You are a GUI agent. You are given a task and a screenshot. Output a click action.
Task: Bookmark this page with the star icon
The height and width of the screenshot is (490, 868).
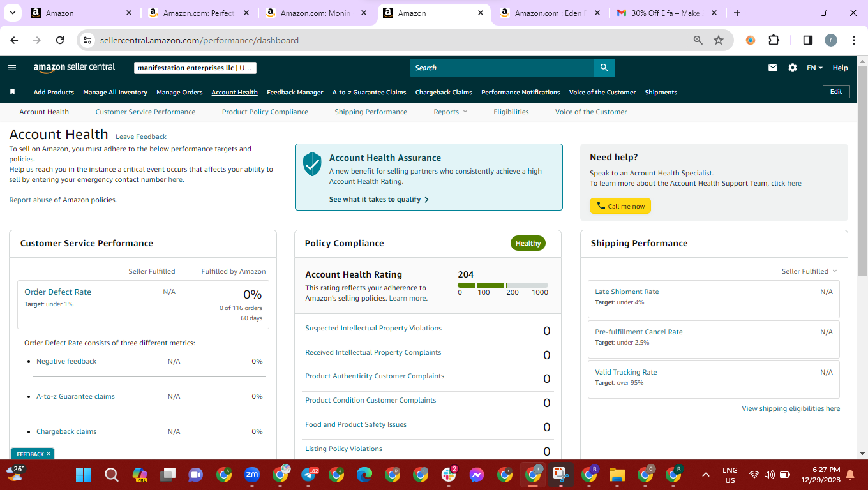tap(719, 40)
